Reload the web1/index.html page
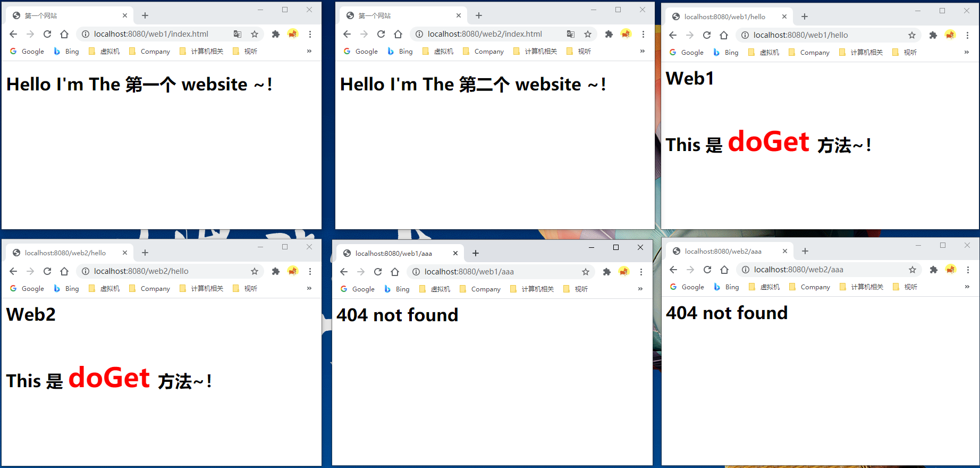The image size is (980, 468). coord(47,34)
